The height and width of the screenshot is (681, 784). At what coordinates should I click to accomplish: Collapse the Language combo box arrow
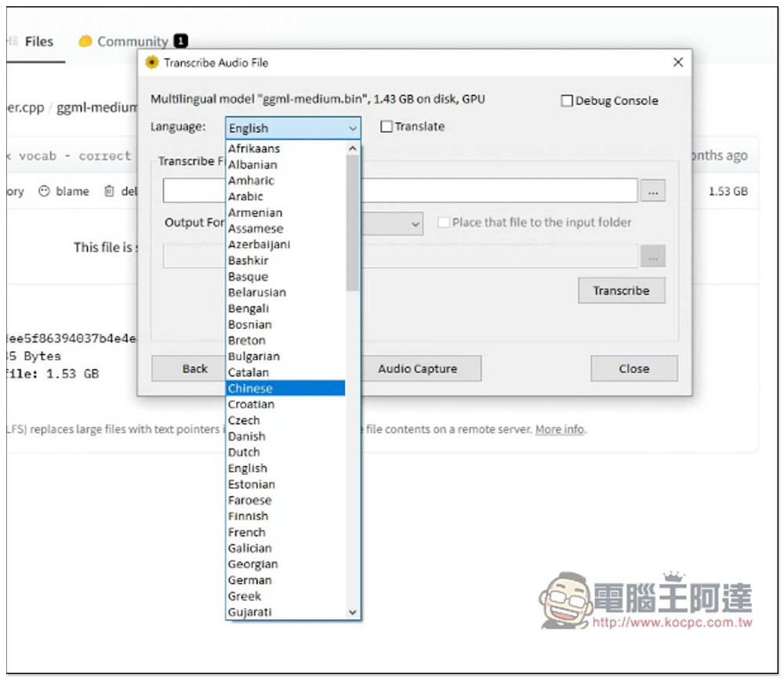352,129
